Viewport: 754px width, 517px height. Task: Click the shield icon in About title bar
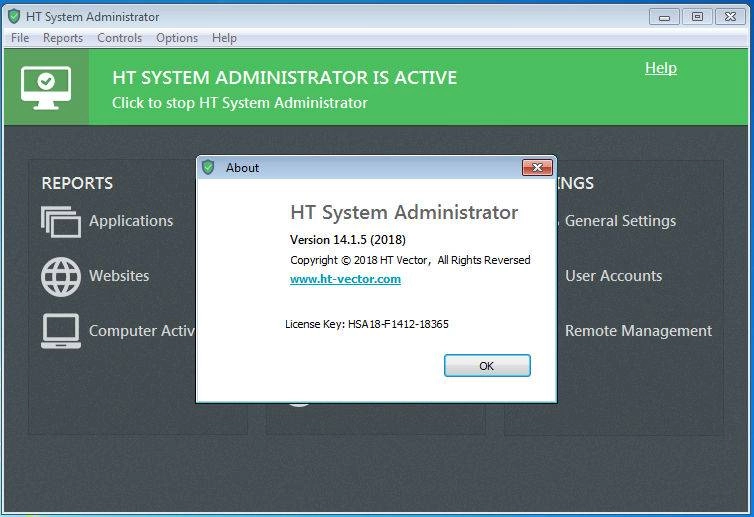tap(208, 167)
